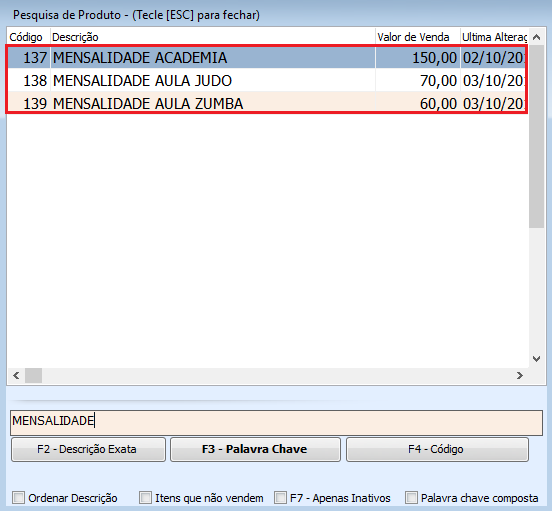Viewport: 552px width, 511px height.
Task: Click the scroll up arrow of the product list
Action: coord(536,37)
